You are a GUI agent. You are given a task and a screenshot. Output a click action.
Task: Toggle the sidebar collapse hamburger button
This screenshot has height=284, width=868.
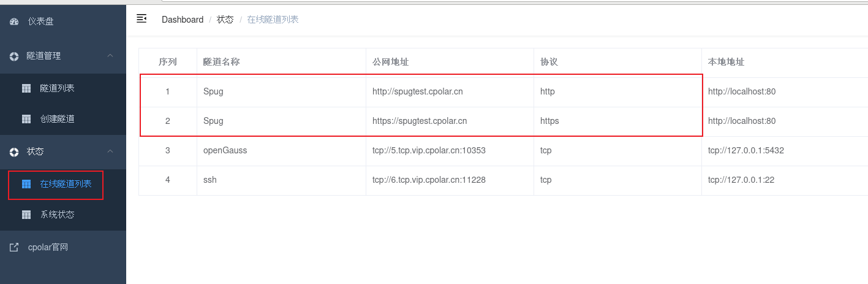coord(142,19)
